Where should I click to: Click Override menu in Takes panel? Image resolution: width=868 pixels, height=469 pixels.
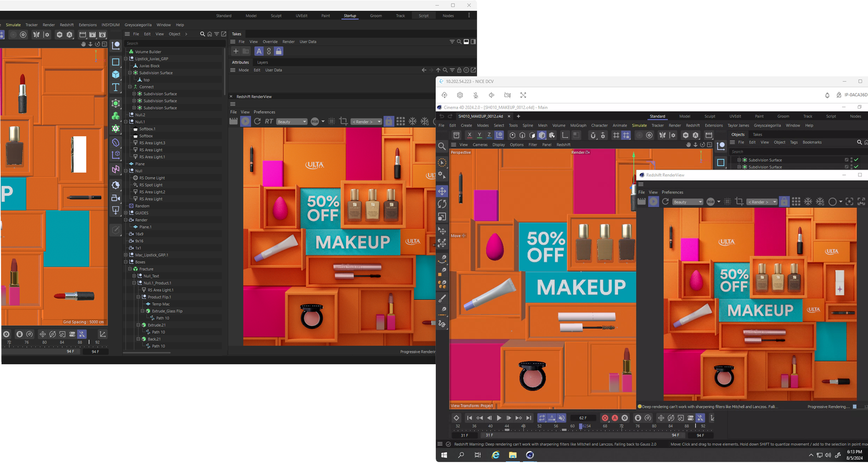point(270,42)
